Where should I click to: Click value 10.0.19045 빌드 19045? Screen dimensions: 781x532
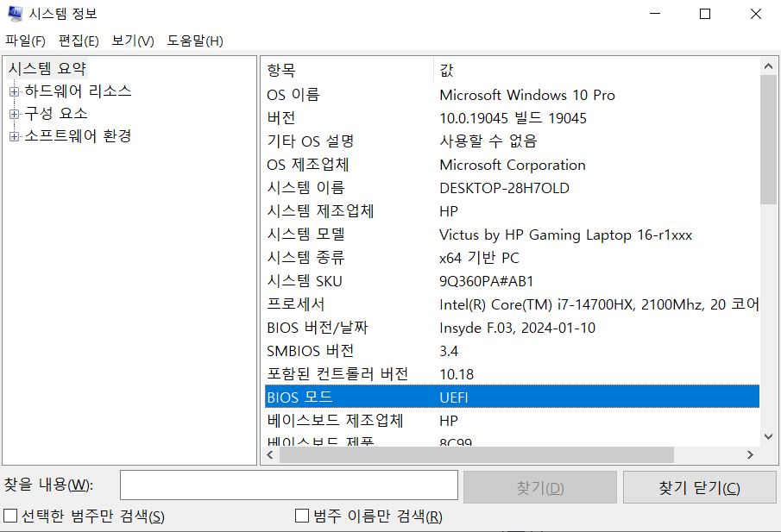(x=513, y=118)
